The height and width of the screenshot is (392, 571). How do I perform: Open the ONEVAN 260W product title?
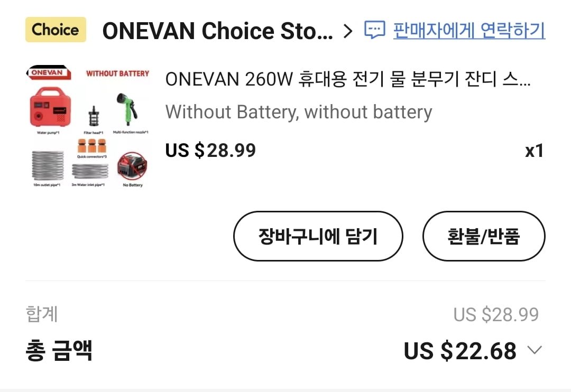(348, 79)
